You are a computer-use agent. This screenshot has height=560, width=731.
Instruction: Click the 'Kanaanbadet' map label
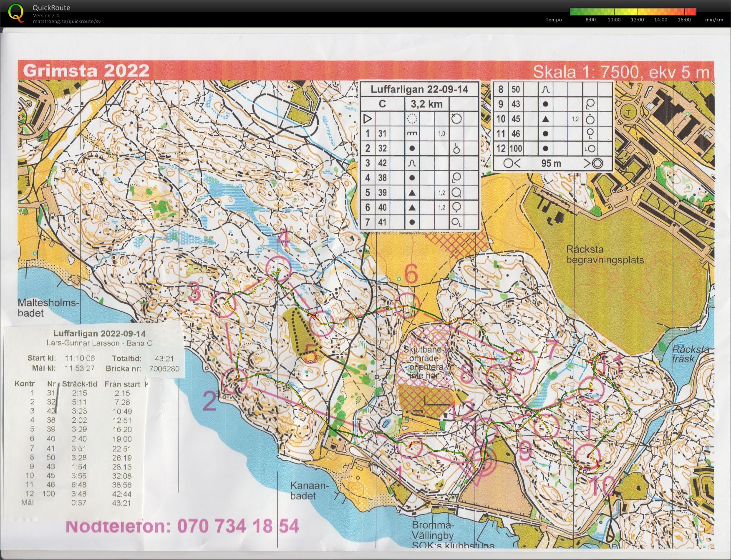tap(310, 491)
